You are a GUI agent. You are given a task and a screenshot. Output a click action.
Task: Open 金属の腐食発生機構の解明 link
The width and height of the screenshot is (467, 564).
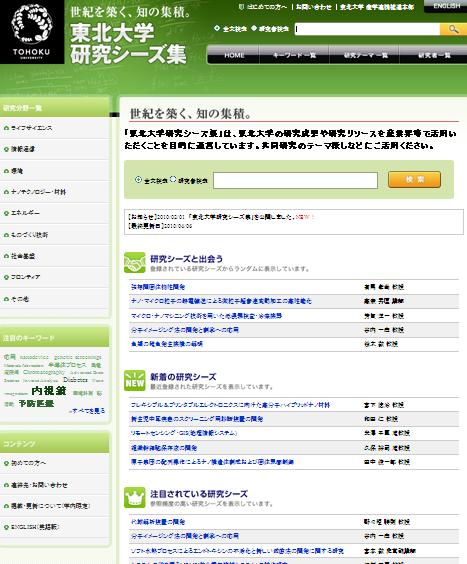[167, 344]
